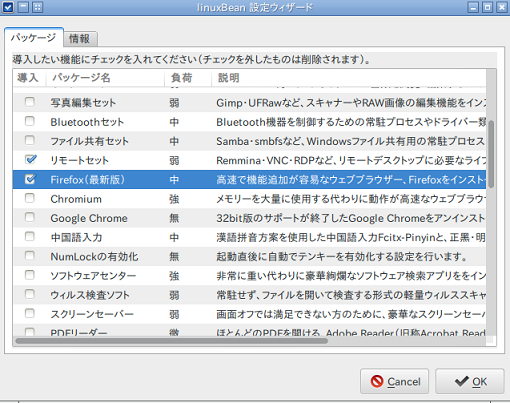This screenshot has height=403, width=510.
Task: Confirm settings with the OK button
Action: coord(470,381)
